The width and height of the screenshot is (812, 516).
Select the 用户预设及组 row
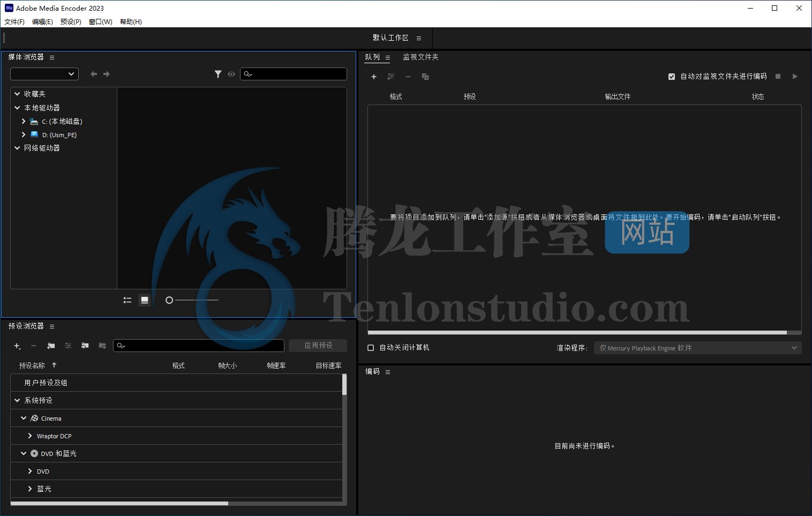click(176, 383)
